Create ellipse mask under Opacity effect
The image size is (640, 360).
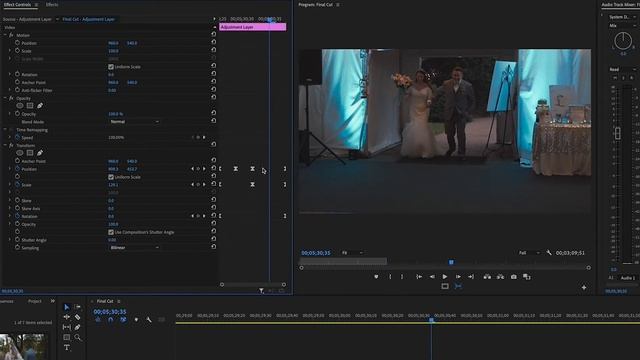click(20, 106)
